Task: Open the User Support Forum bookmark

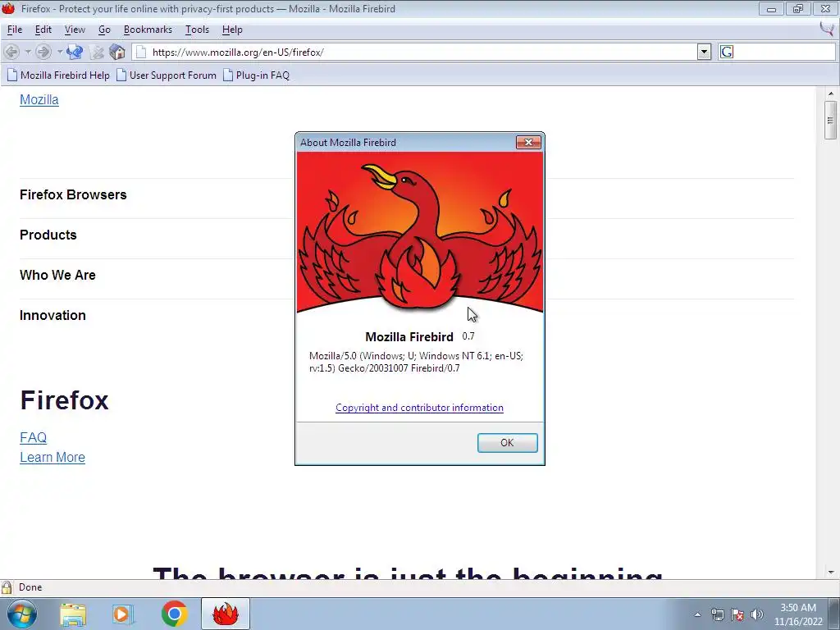Action: (x=167, y=75)
